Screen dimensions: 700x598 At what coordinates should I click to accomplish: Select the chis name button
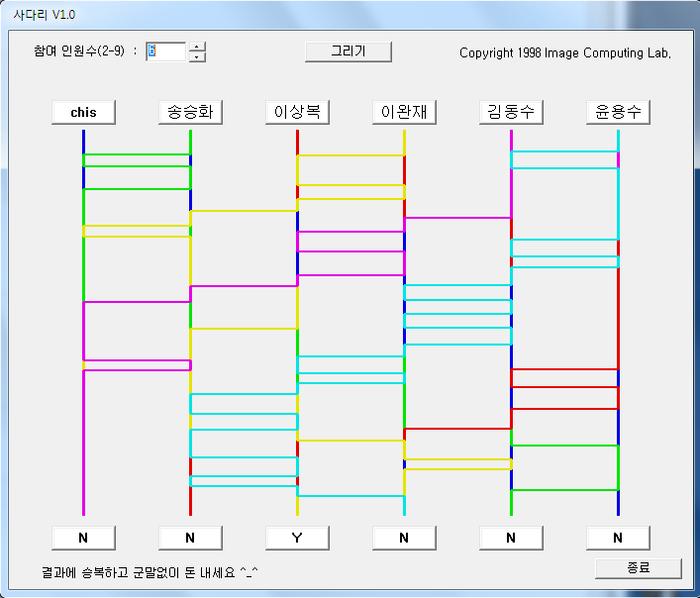pos(83,112)
